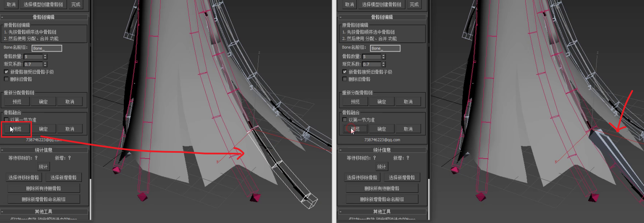Click 骨骼融合 确定 button in right screenshot
Image resolution: width=644 pixels, height=223 pixels.
[382, 129]
